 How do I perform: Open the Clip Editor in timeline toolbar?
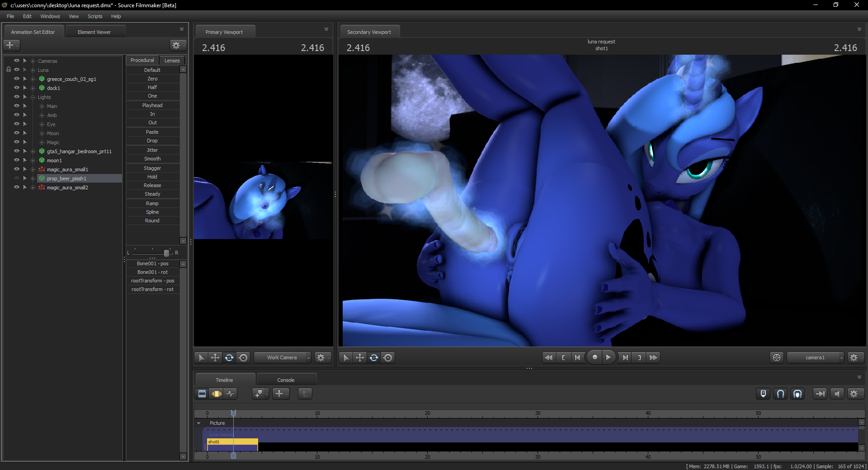(202, 394)
